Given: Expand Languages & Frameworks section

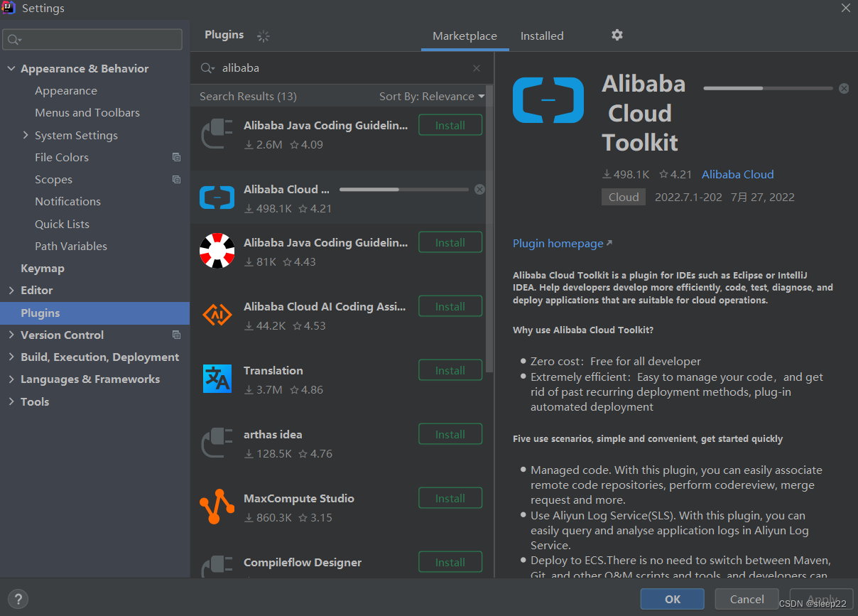Looking at the screenshot, I should click(x=11, y=379).
